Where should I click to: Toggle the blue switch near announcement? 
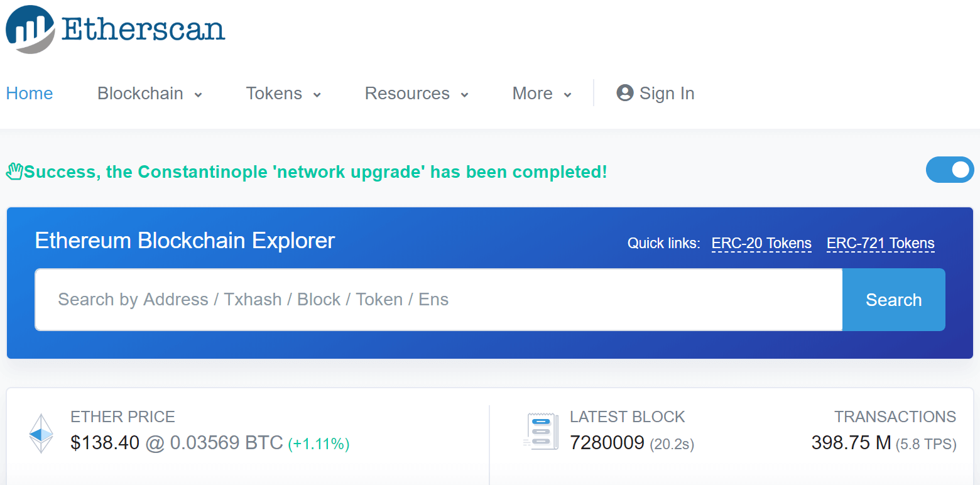[949, 170]
